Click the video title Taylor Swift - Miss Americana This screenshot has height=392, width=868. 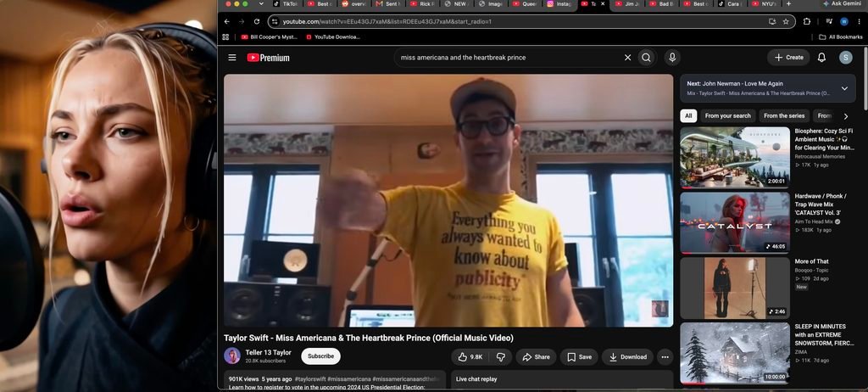pyautogui.click(x=369, y=338)
